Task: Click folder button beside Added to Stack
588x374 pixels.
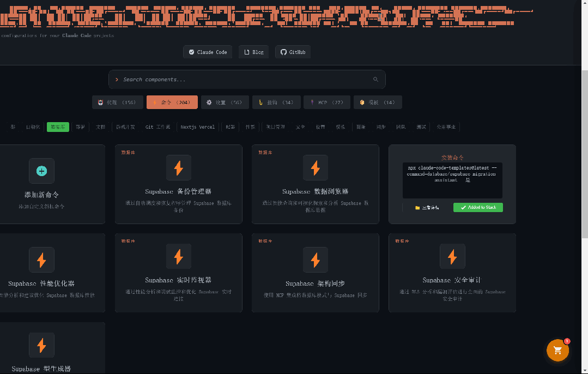Action: (427, 207)
